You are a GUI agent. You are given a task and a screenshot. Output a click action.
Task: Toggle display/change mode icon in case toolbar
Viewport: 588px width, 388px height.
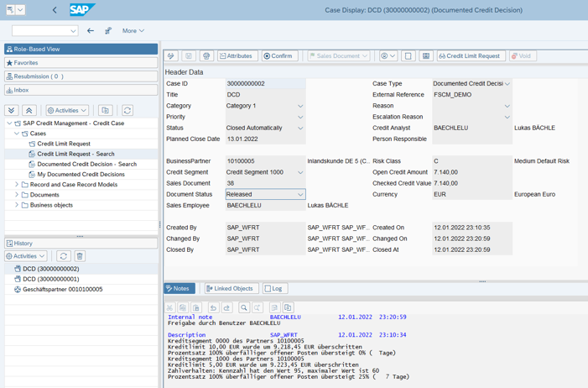pos(171,56)
